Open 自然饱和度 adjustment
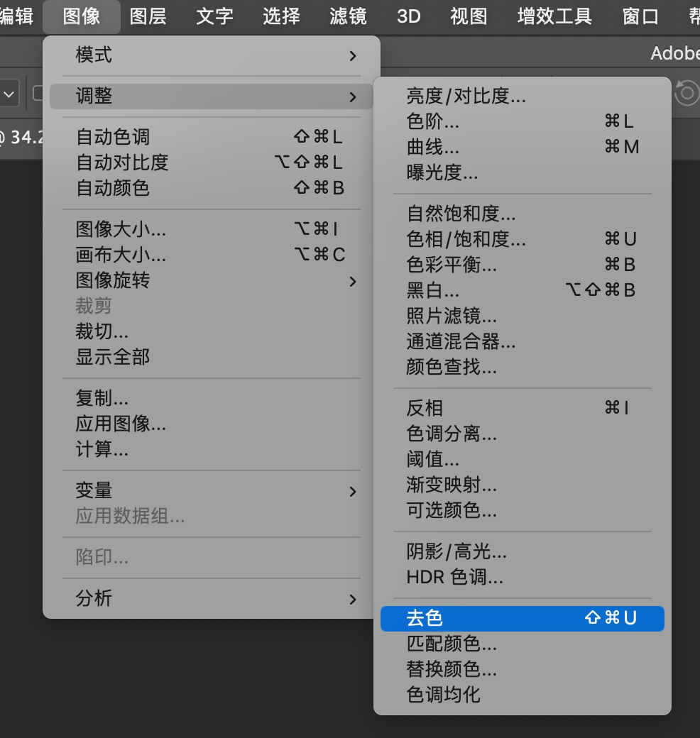Viewport: 700px width, 738px height. 523,214
